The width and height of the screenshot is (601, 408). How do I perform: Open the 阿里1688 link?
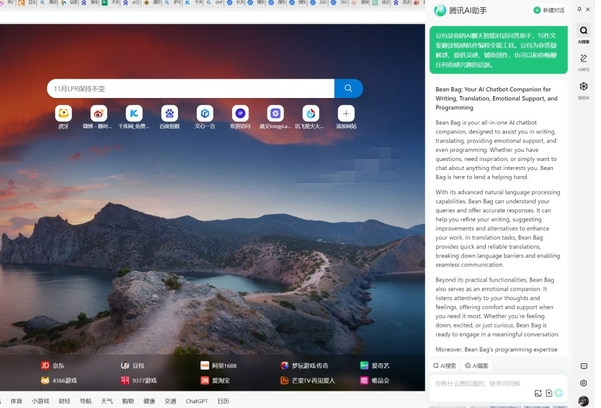coord(218,365)
